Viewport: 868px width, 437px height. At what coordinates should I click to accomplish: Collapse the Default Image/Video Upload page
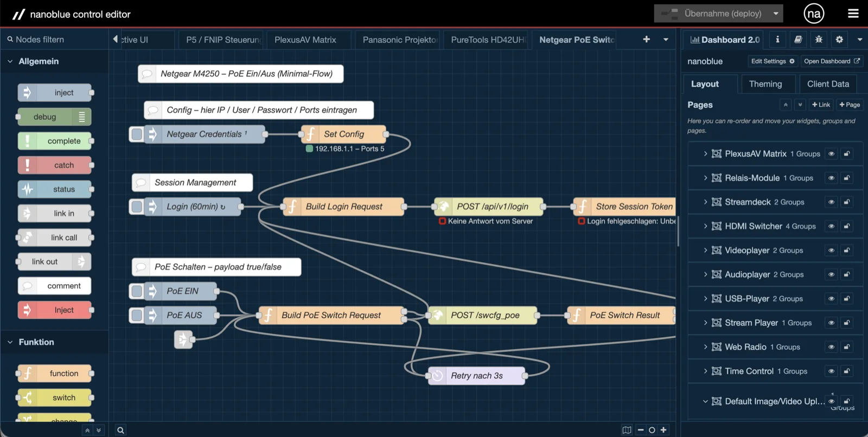click(x=705, y=401)
